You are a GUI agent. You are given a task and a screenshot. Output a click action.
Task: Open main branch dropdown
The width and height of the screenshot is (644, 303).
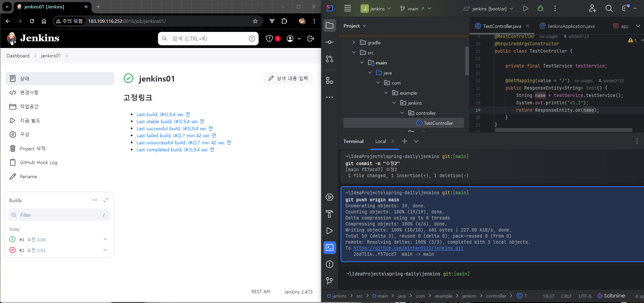(416, 9)
